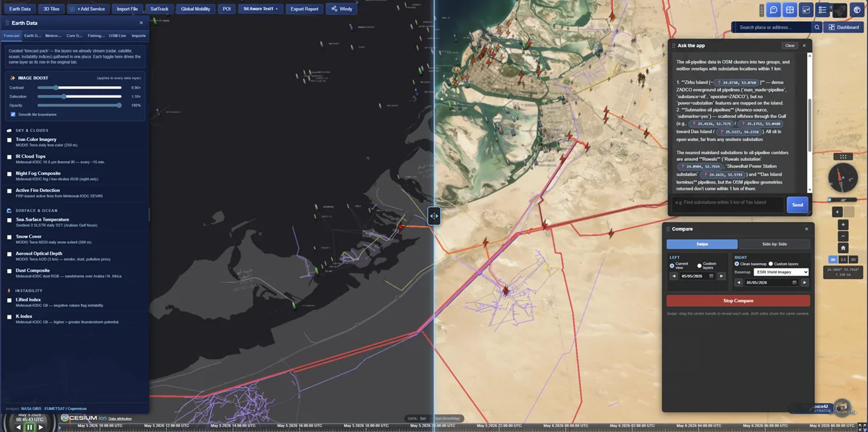
Task: Clear the Ask the app conversation
Action: point(790,46)
